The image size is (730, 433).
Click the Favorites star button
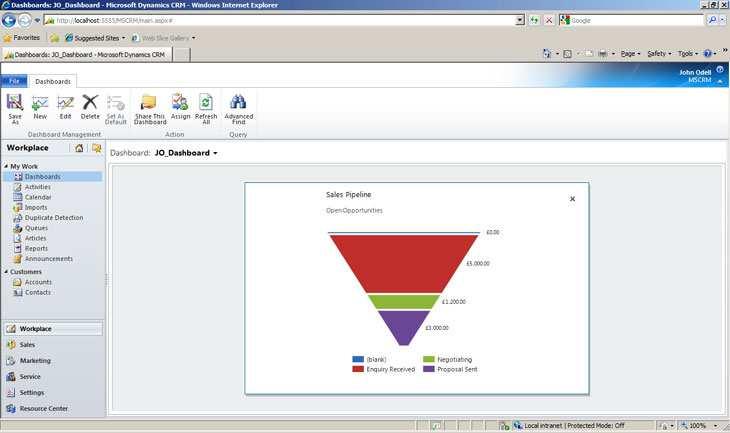pos(22,38)
